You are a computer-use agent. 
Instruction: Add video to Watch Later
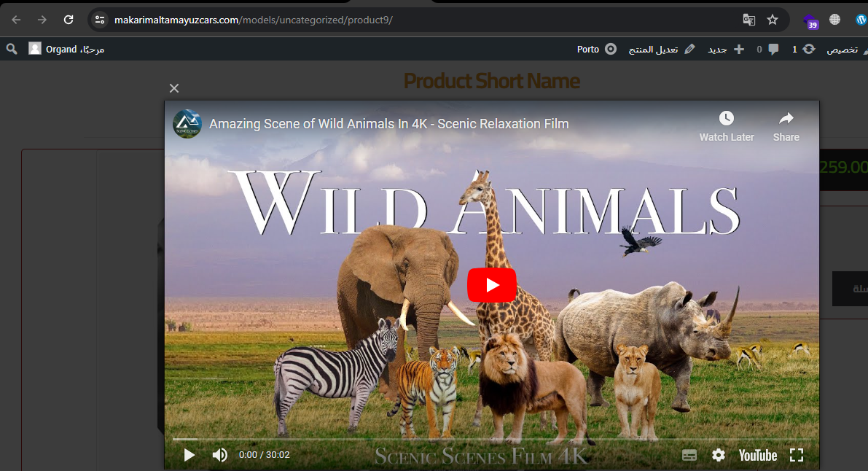[x=727, y=126]
